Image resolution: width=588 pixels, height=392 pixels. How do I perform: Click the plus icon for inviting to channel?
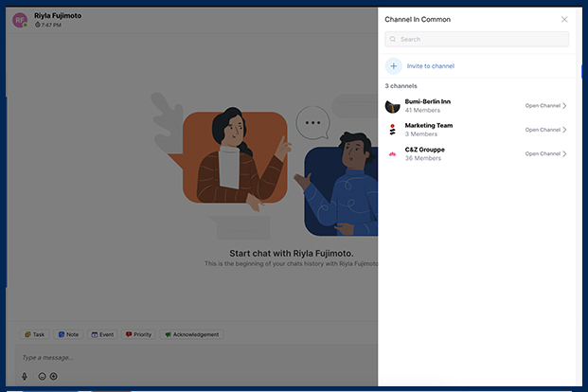(x=393, y=66)
